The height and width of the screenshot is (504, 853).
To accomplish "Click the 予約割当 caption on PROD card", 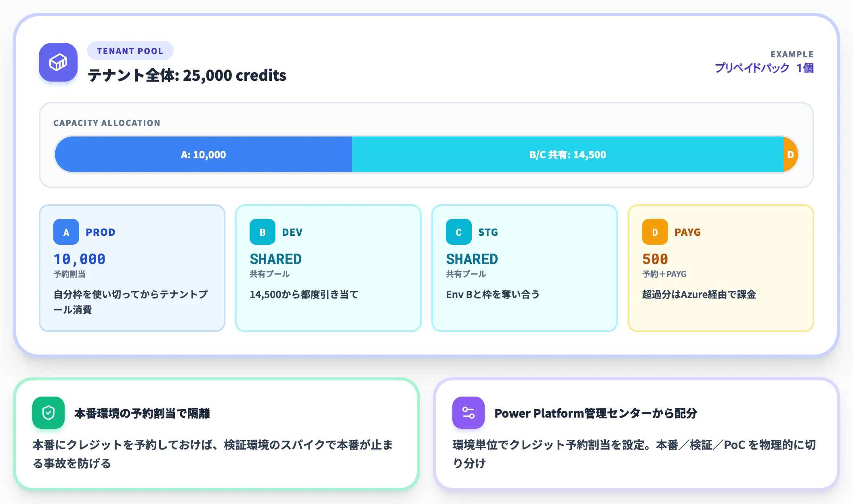I will (x=69, y=274).
